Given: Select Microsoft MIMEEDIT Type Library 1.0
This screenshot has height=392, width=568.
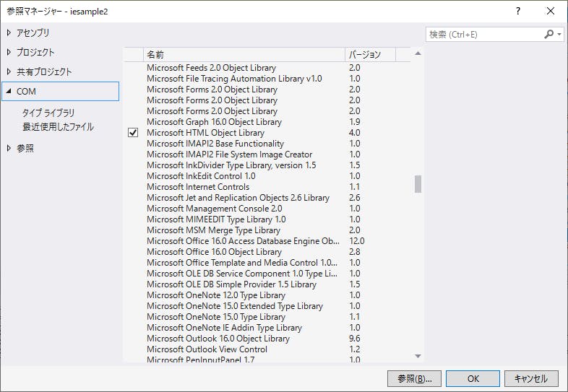Looking at the screenshot, I should 267,219.
